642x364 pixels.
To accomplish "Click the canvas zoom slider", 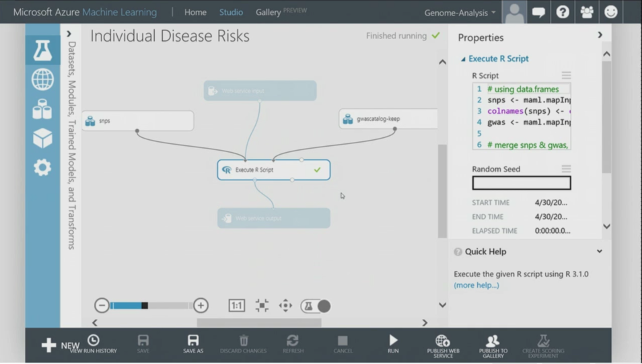I will [x=151, y=305].
